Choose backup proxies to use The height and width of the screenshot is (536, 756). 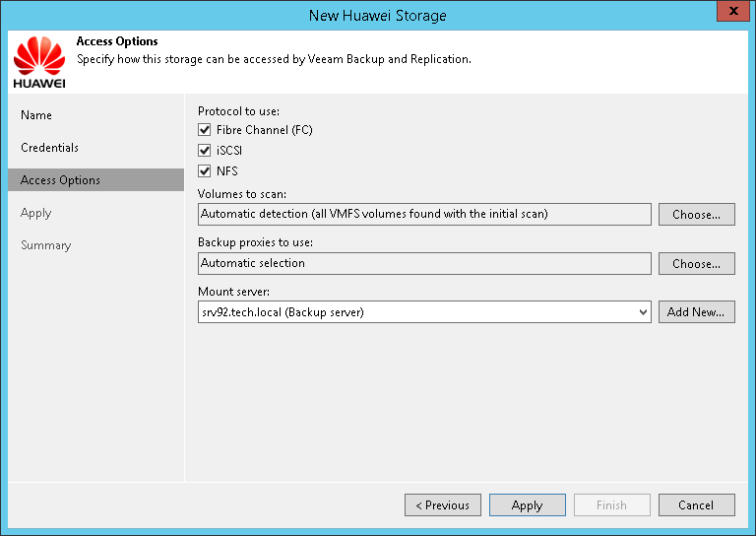click(697, 264)
